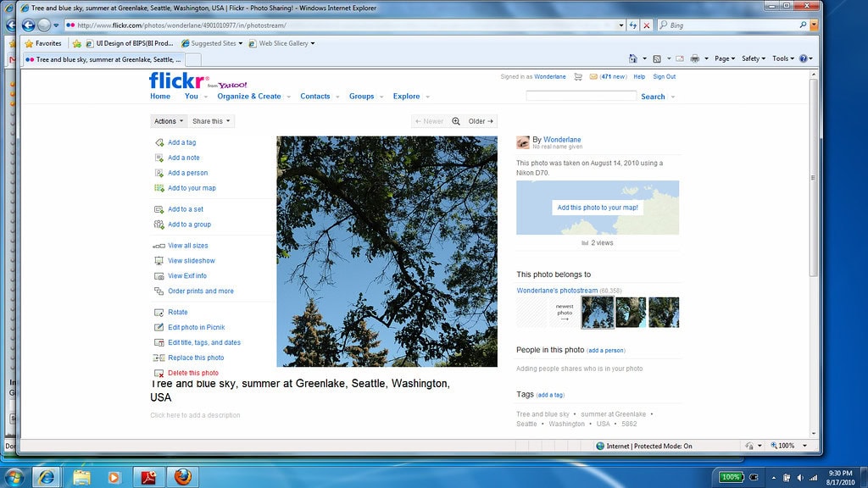
Task: Click the View Exif info icon
Action: 159,276
